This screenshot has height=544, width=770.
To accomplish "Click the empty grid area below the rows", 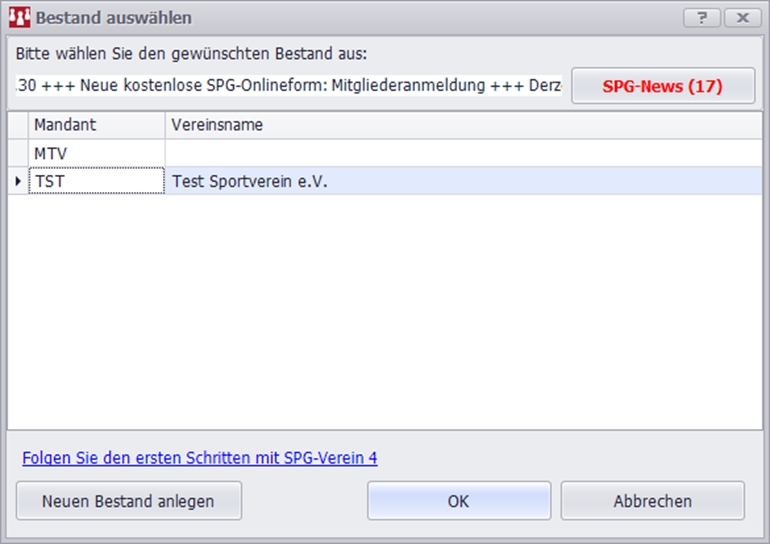I will [385, 310].
